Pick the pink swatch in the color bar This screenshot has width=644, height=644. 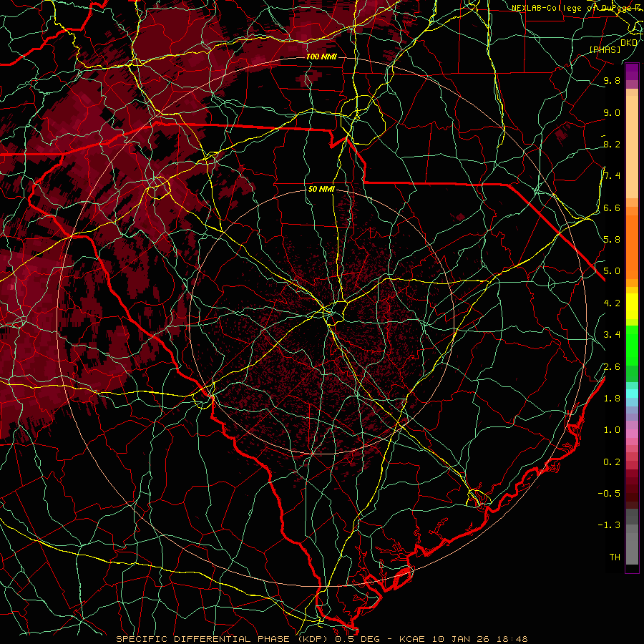pos(632,434)
